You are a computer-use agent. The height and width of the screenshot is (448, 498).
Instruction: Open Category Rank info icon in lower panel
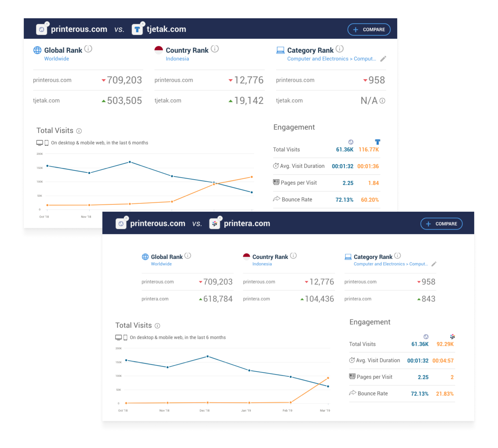(397, 256)
